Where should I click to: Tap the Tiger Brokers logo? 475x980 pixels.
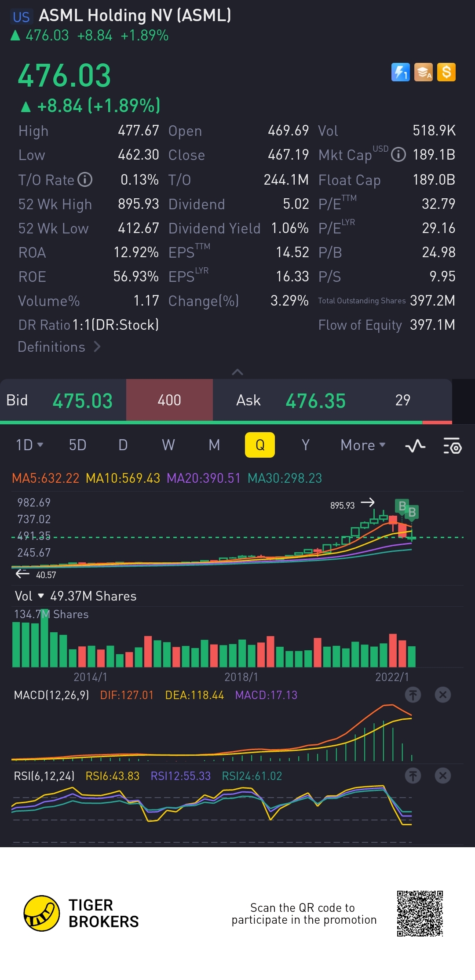pos(81,913)
